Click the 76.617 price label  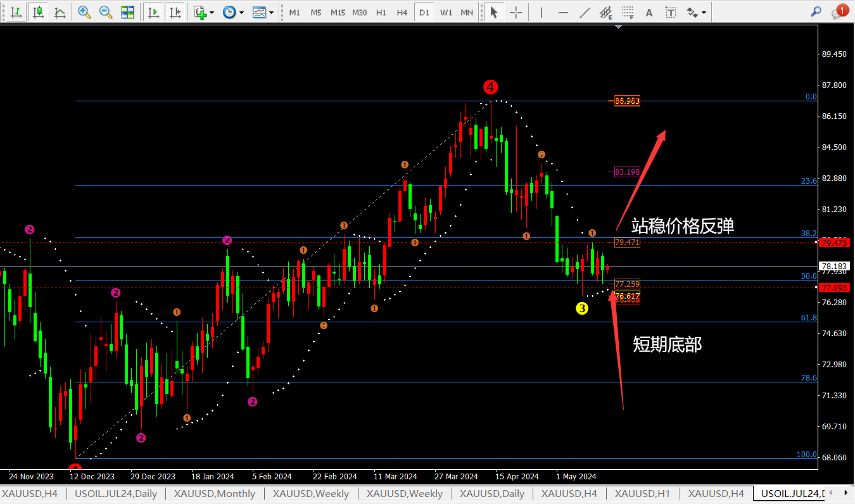click(627, 296)
